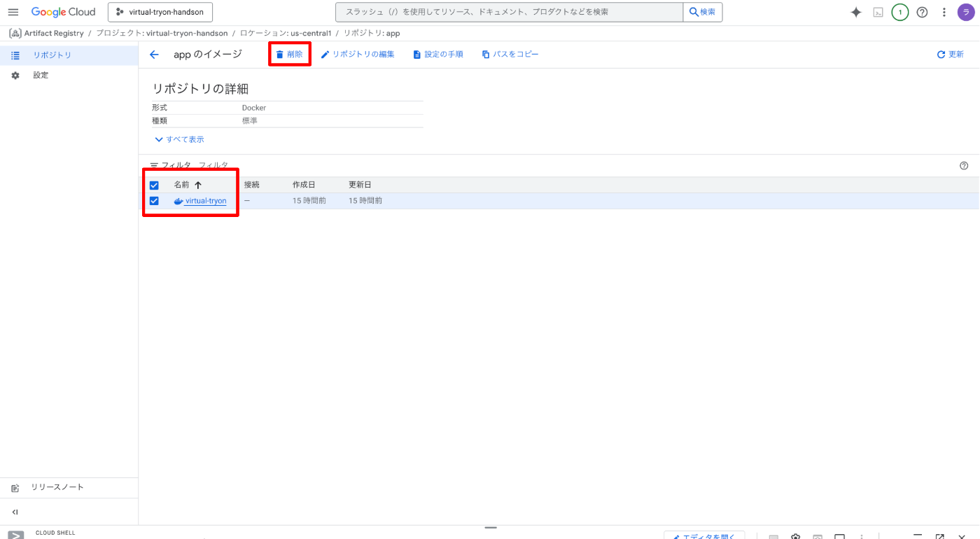This screenshot has height=539, width=980.
Task: Focus the resource search input field
Action: click(509, 12)
